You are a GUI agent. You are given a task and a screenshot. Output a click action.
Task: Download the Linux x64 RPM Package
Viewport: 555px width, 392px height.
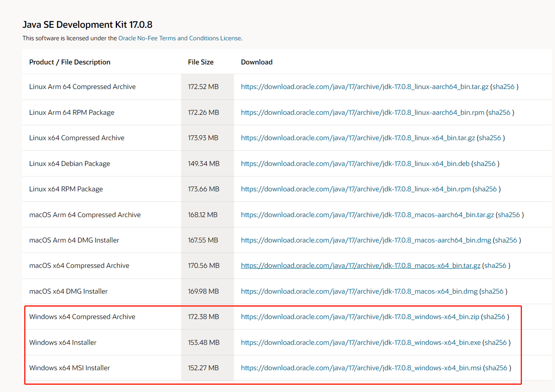click(355, 189)
